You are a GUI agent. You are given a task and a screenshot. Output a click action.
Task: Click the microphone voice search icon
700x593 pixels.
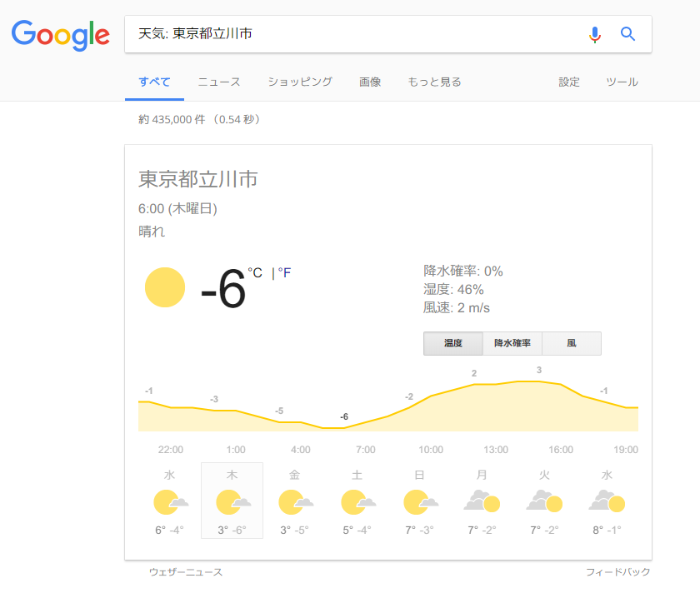click(595, 34)
